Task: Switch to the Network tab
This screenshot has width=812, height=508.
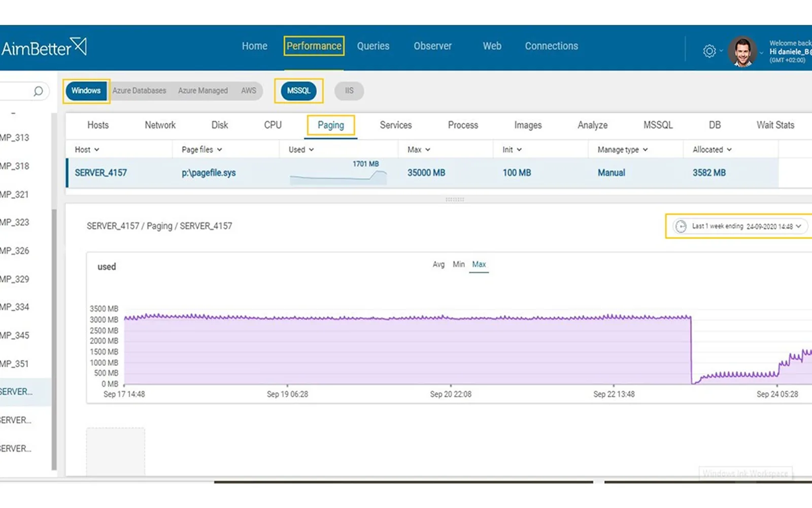Action: (160, 125)
